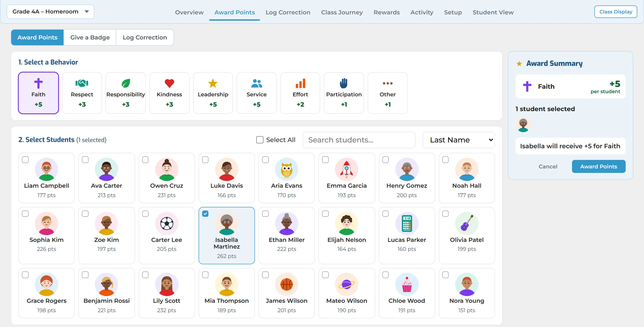Click Emma Garcia's rocket avatar

click(346, 169)
